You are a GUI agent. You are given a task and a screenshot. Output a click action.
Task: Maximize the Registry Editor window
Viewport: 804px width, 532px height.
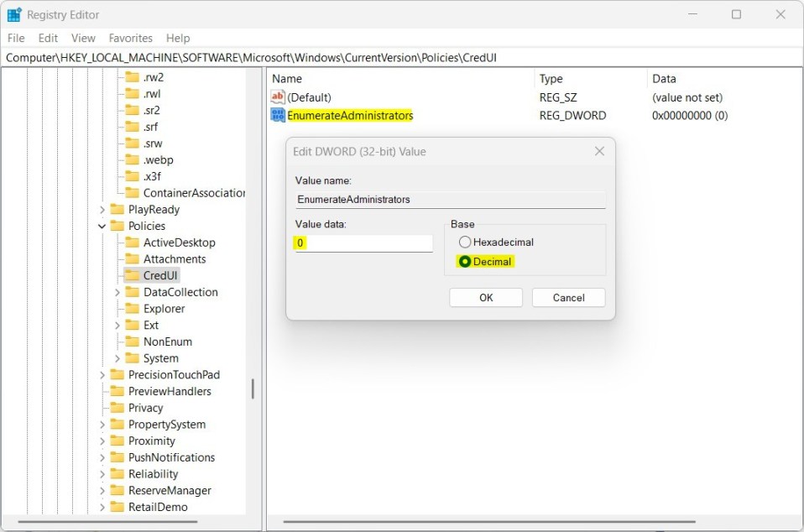click(x=736, y=14)
